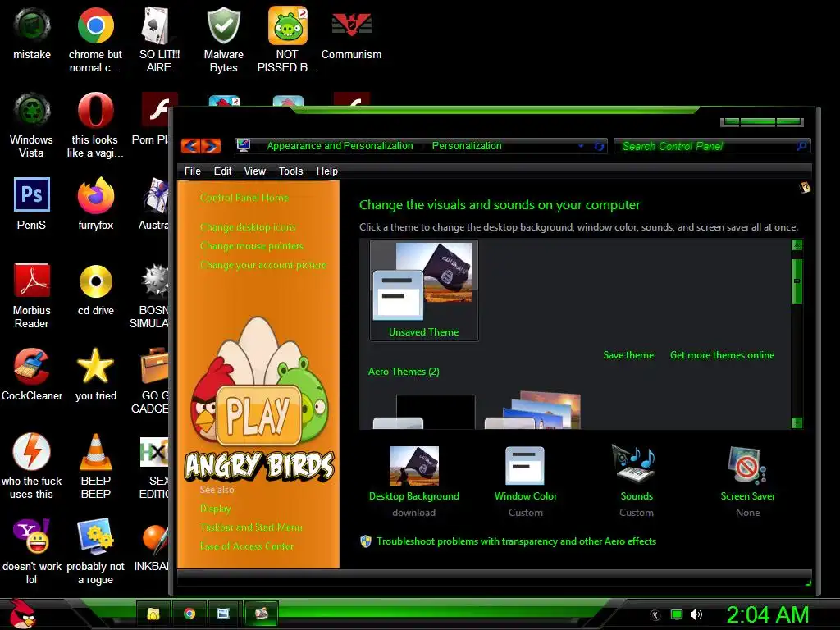Click the search magnifier icon
Image resolution: width=840 pixels, height=630 pixels.
coord(801,146)
